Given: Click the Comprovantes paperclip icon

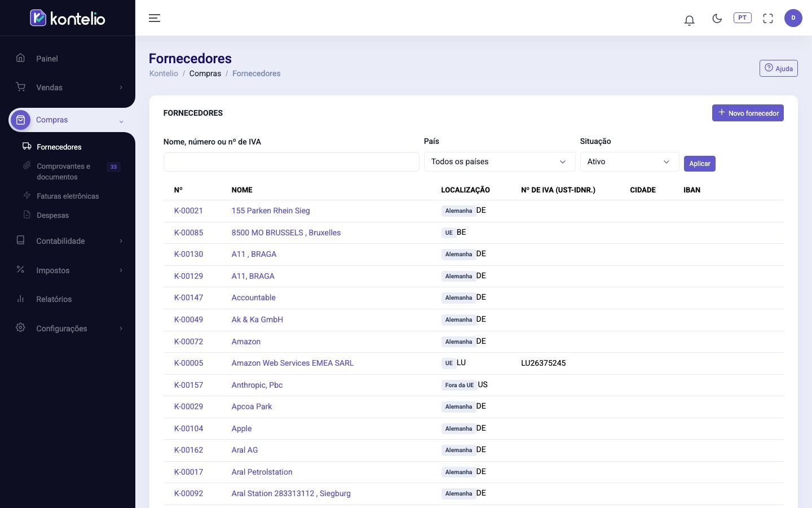Looking at the screenshot, I should point(27,165).
